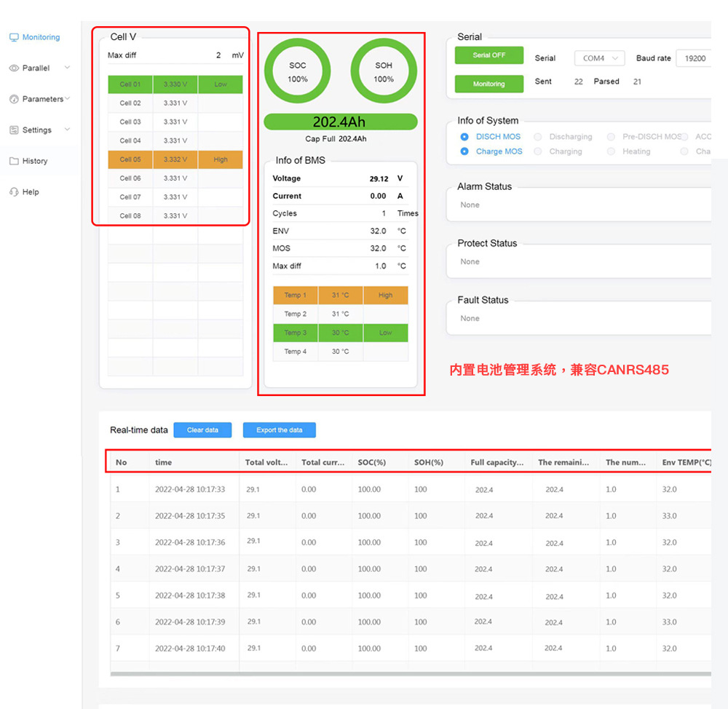The width and height of the screenshot is (728, 709).
Task: Select the Charging radio button
Action: (538, 151)
